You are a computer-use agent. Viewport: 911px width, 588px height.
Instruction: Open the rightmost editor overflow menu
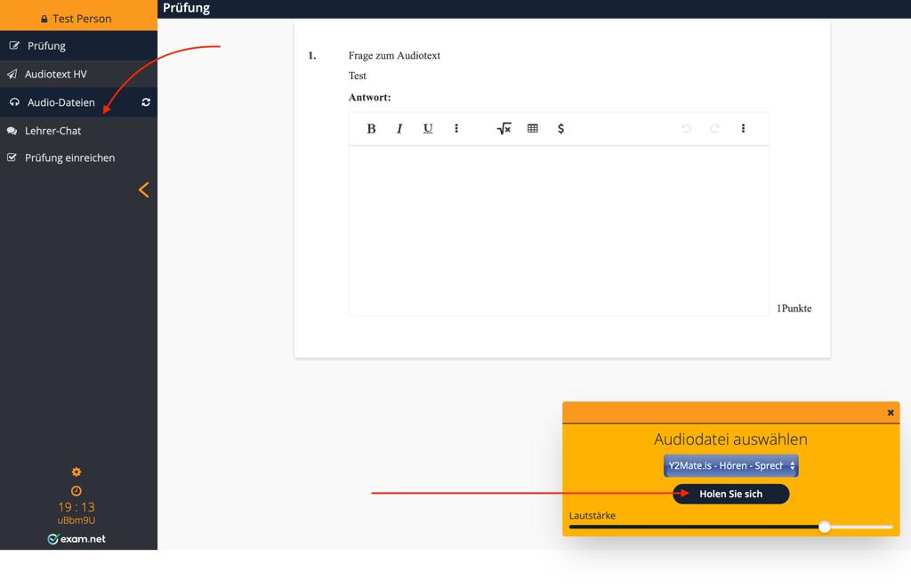point(743,129)
